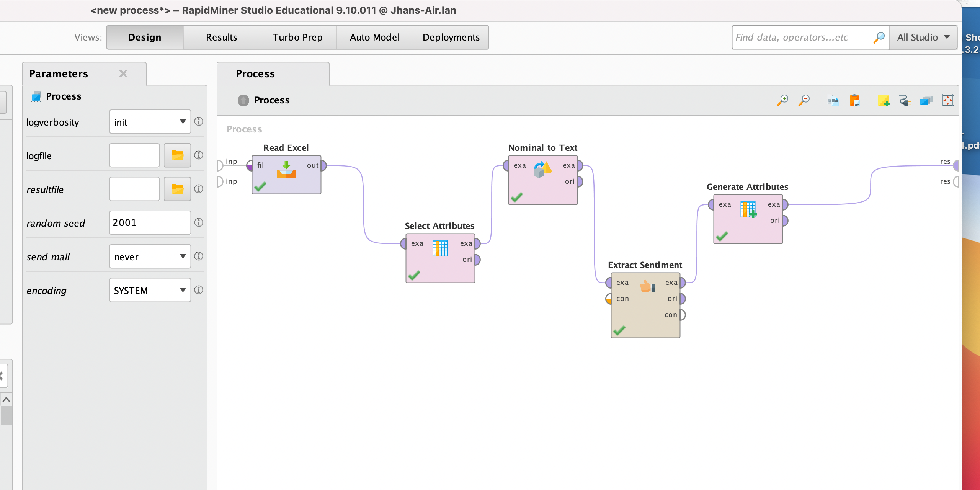Screen dimensions: 980x490
Task: Show info for the resultfile parameter
Action: coord(199,189)
